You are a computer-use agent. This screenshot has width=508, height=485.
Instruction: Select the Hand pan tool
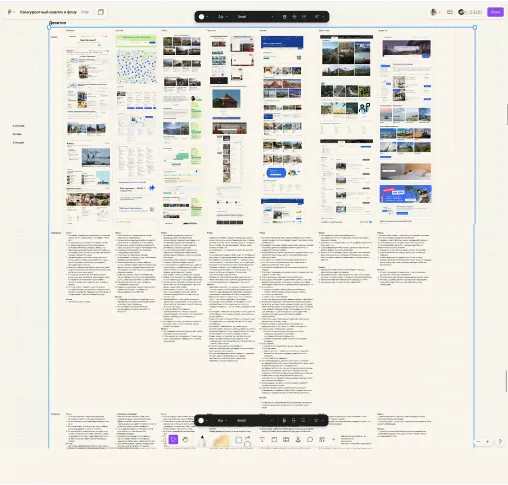(185, 440)
